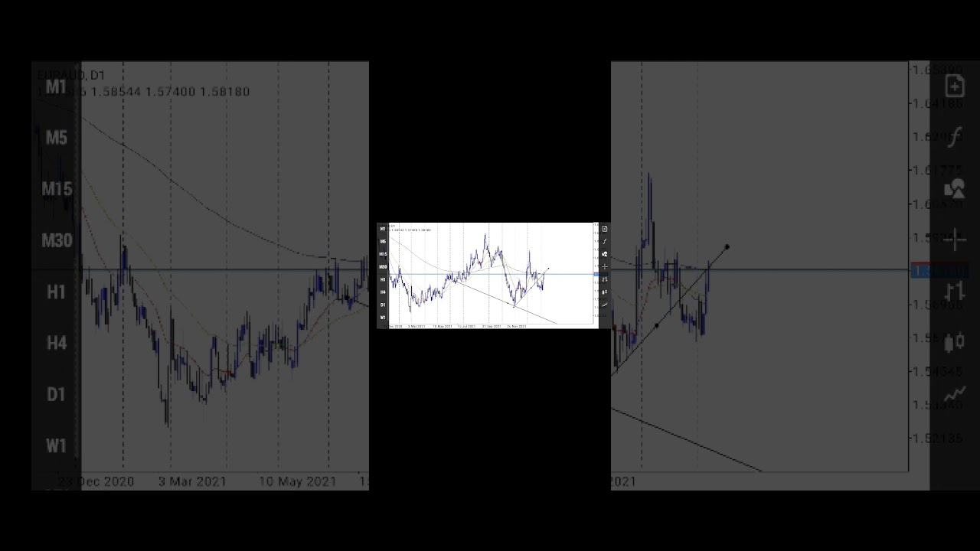Tap the objects icon in small center chart
This screenshot has width=980, height=551.
[605, 254]
